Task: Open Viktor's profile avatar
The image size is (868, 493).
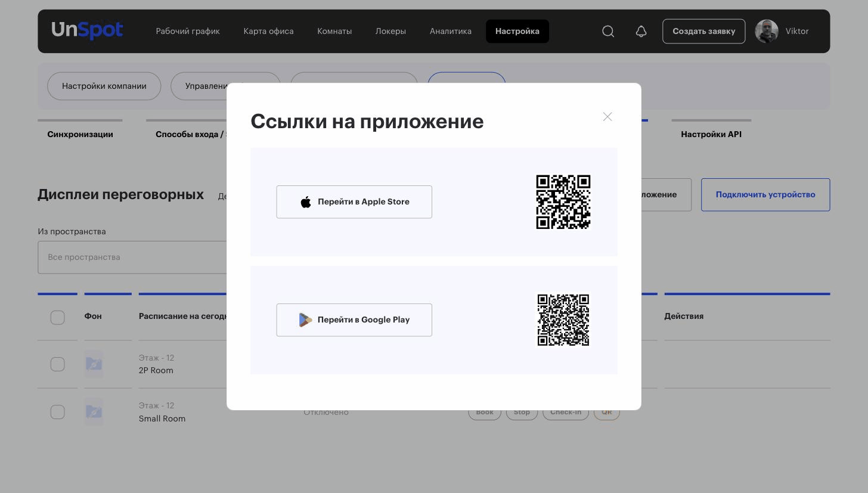Action: click(767, 31)
